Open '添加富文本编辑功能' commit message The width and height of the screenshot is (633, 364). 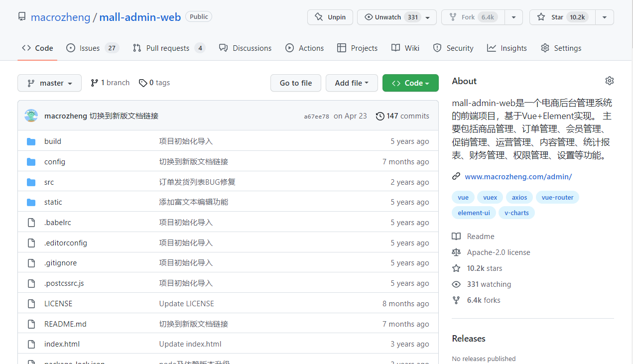[x=194, y=202]
